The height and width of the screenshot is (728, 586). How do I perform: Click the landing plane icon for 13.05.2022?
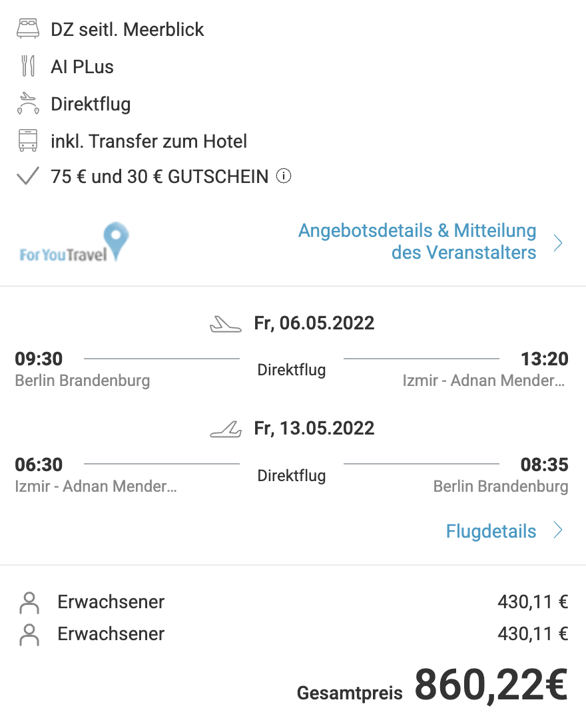pos(226,429)
